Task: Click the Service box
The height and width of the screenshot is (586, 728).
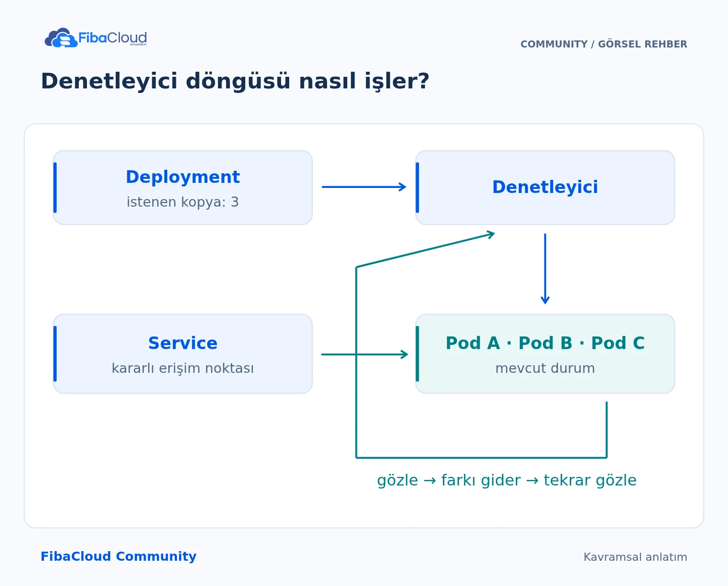Action: tap(183, 354)
